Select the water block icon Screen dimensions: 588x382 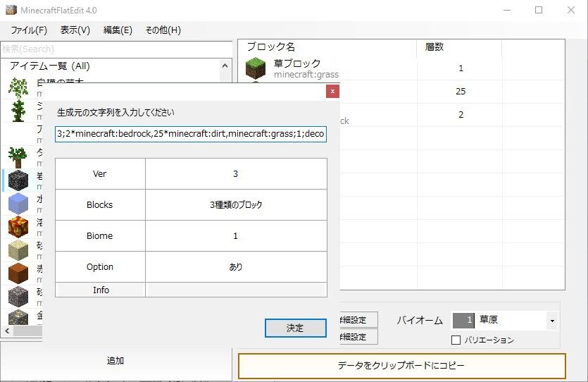tap(18, 204)
